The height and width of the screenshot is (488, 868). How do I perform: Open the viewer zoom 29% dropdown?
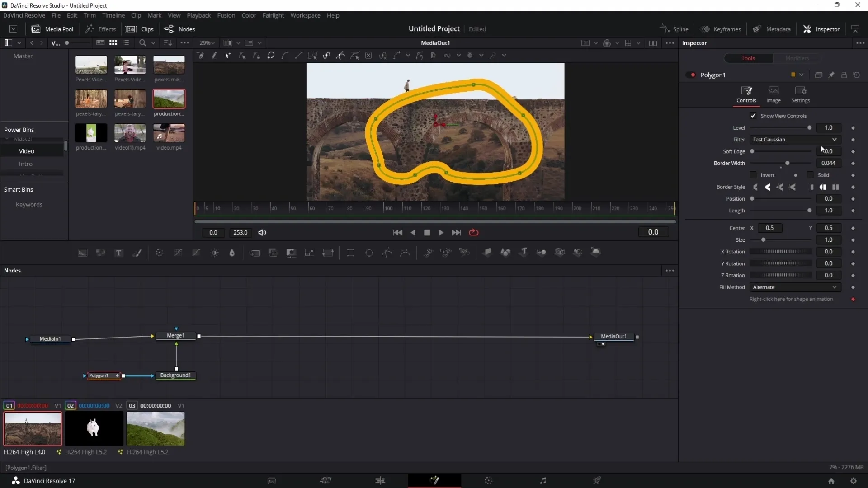point(207,43)
